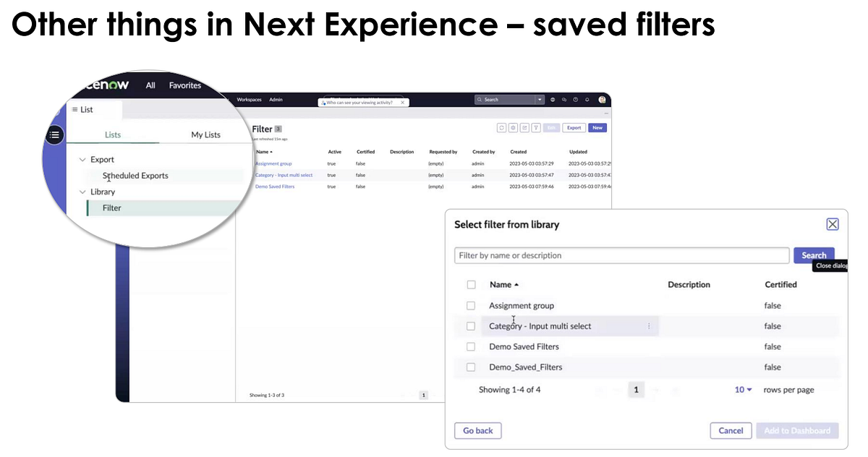Click the New button
Viewport: 868px width, 457px height.
click(597, 127)
